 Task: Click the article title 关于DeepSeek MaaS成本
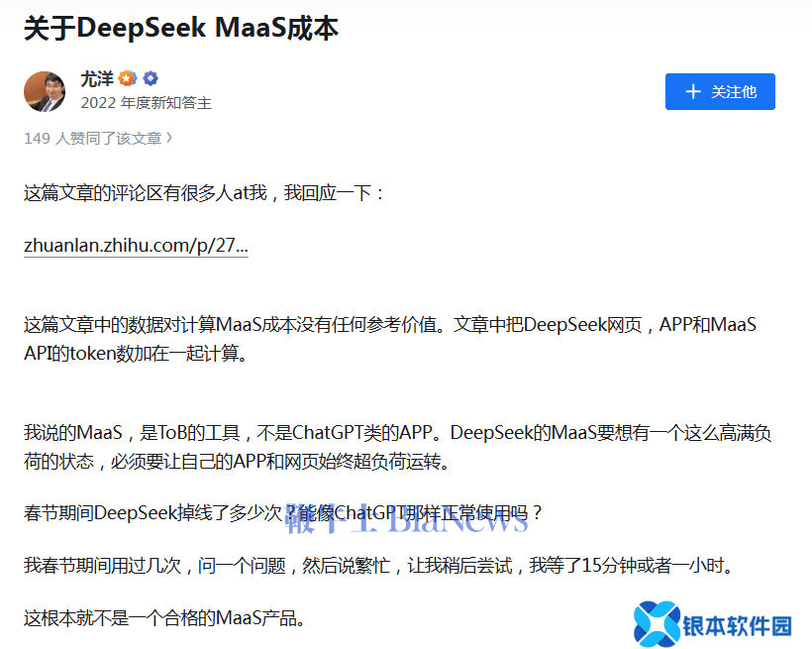tap(181, 28)
